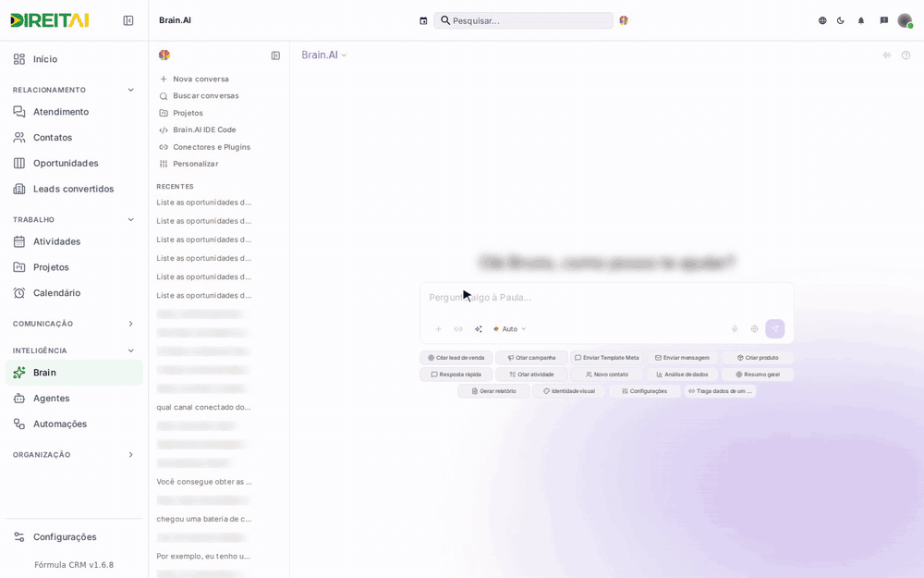This screenshot has height=578, width=924.
Task: Expand the Comunicação section
Action: click(131, 324)
